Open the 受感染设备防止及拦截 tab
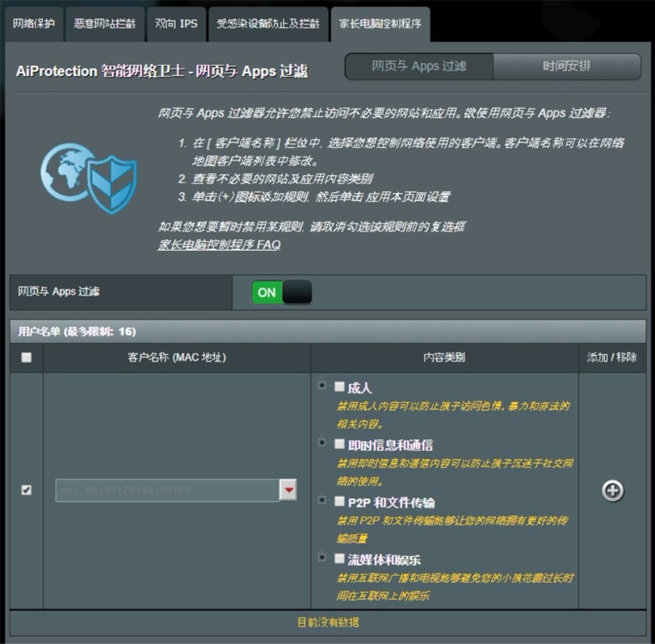 click(x=268, y=24)
